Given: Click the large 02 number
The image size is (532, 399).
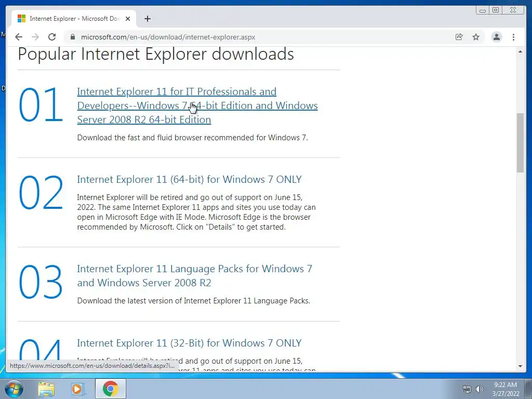Looking at the screenshot, I should click(41, 192).
